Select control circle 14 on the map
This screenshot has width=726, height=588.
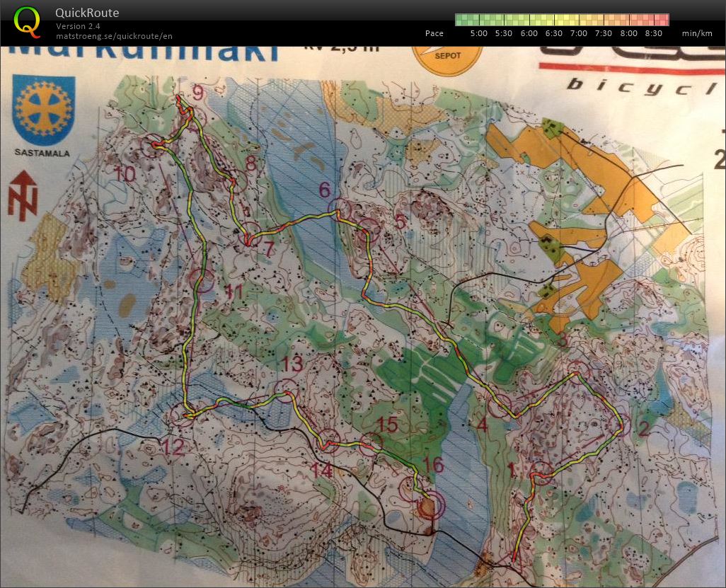click(327, 442)
